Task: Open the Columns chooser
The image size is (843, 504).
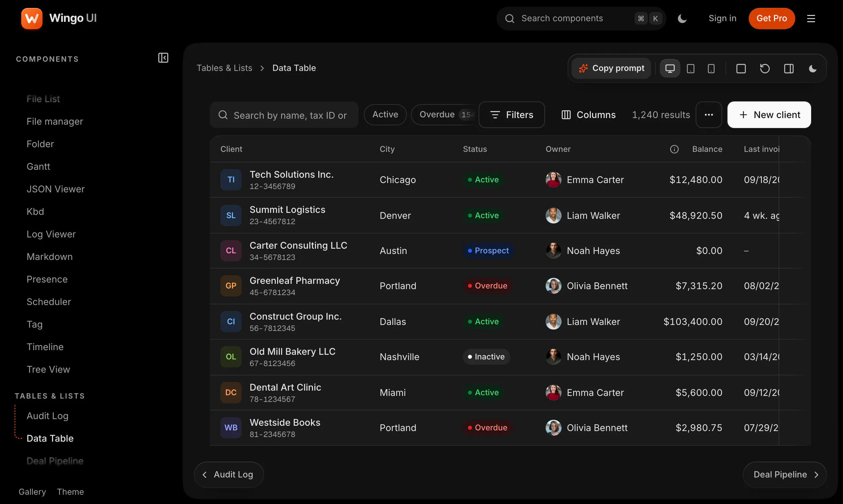Action: click(x=588, y=115)
